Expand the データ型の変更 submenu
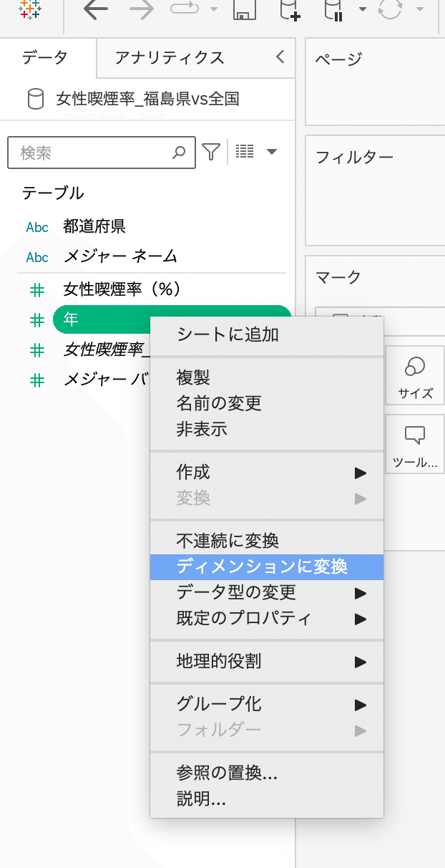Screen dimensions: 445x868 pos(267,592)
